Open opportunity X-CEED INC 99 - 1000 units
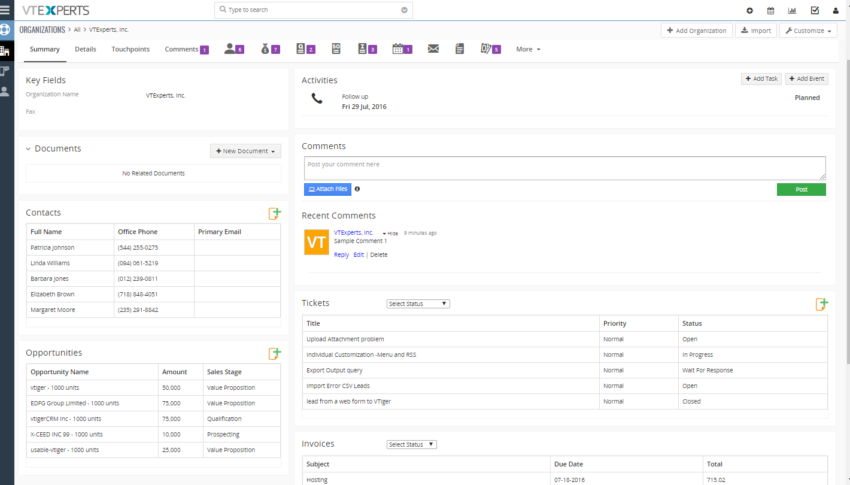The height and width of the screenshot is (485, 850). click(x=67, y=435)
